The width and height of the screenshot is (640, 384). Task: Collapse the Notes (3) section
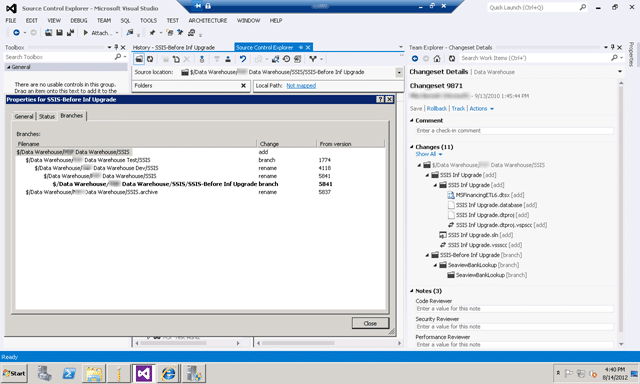(x=412, y=291)
